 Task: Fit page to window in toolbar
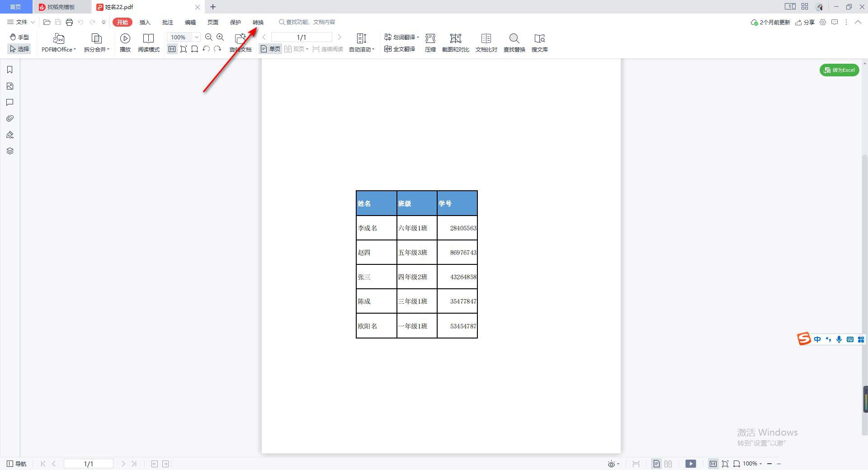(x=184, y=49)
